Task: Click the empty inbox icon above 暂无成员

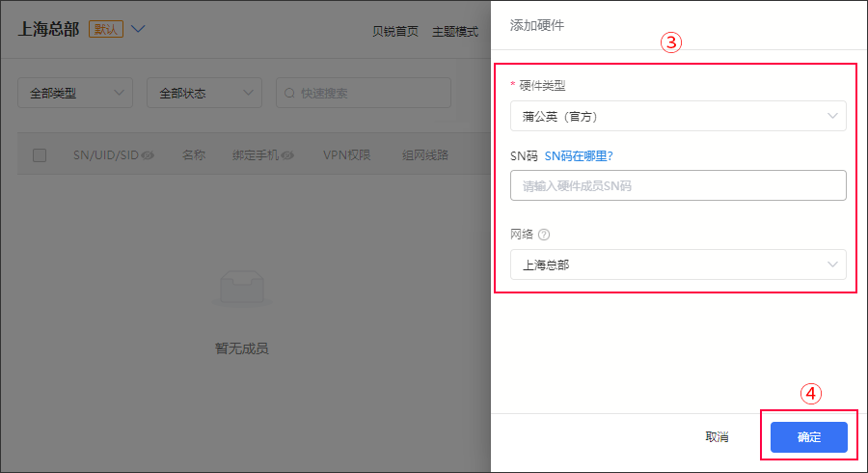Action: coord(242,287)
